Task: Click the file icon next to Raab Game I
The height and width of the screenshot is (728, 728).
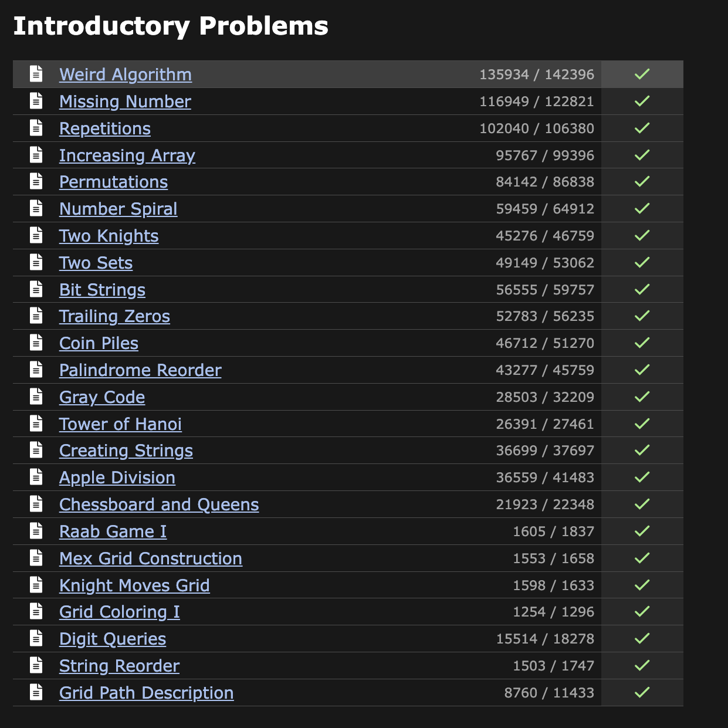Action: [x=36, y=531]
